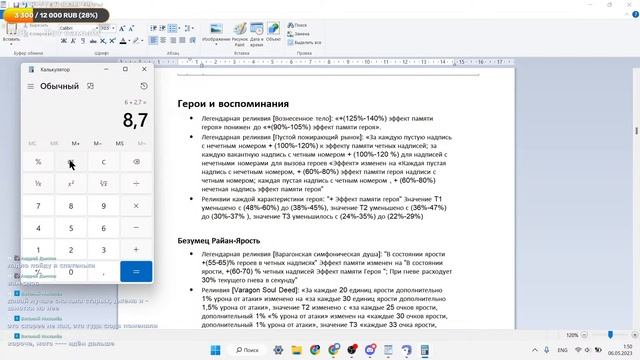
Task: Toggle bold formatting in WordPad ribbon
Action: pos(64,41)
